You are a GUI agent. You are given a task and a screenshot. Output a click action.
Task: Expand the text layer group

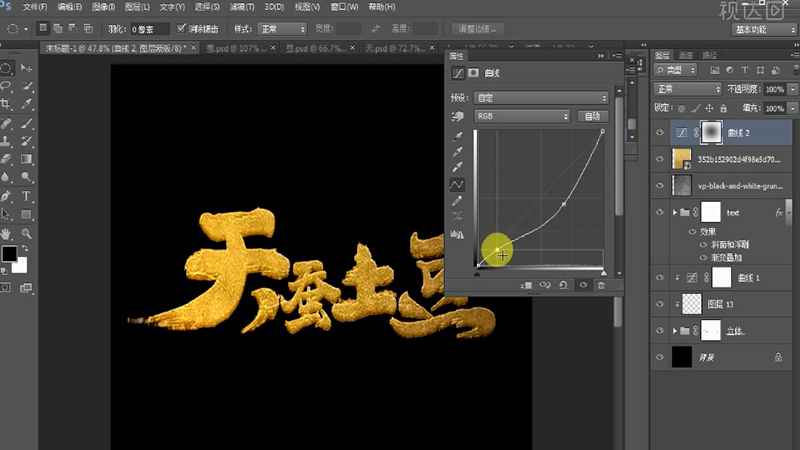click(x=674, y=212)
